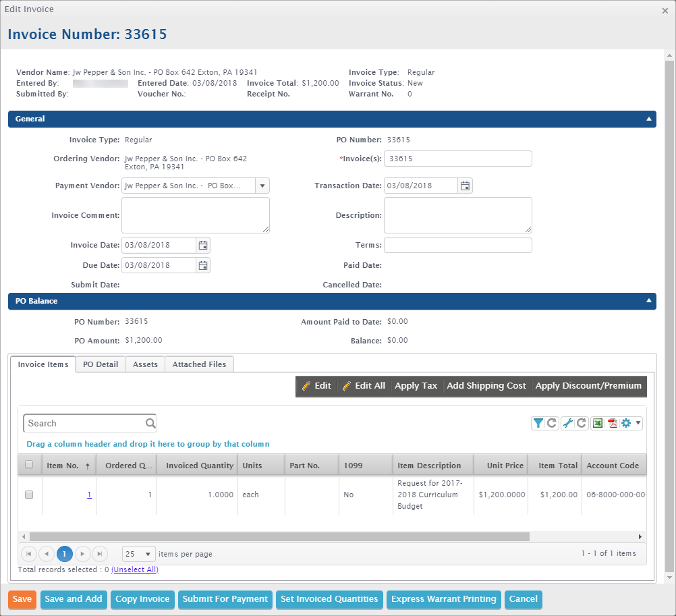Sort by the Item Description column header
The height and width of the screenshot is (616, 676).
point(433,465)
